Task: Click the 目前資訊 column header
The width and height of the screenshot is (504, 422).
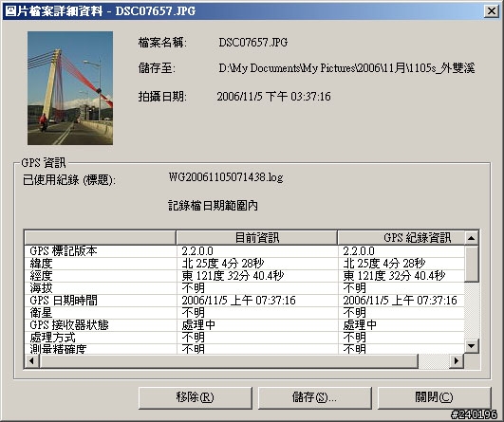Action: (x=257, y=238)
